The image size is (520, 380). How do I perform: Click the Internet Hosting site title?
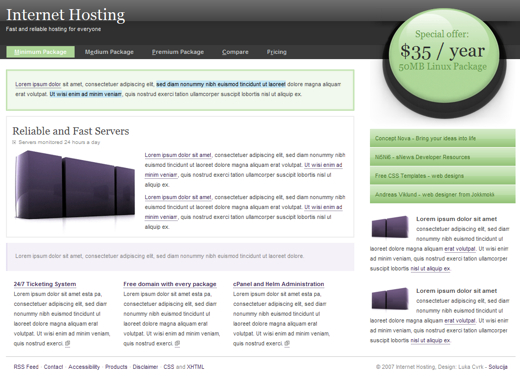click(65, 15)
